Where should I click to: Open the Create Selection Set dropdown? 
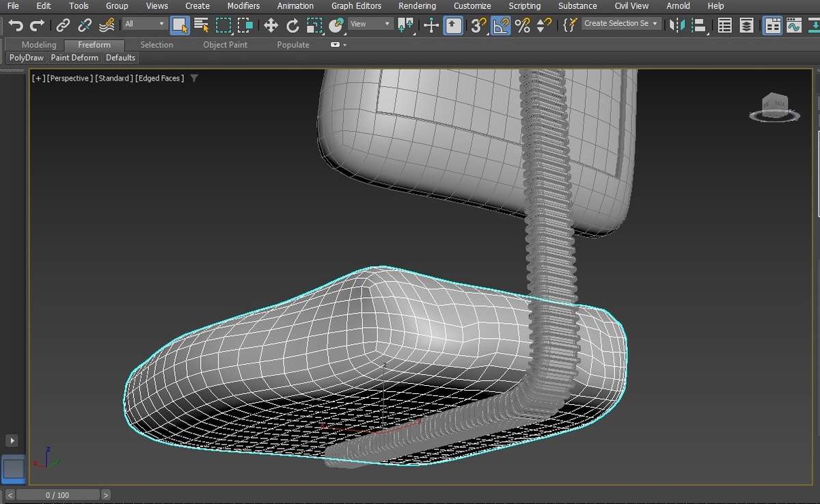621,23
